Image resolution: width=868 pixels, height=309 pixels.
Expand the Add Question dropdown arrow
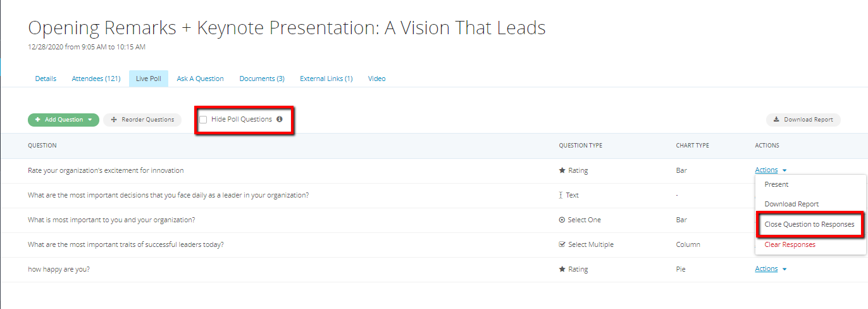(x=90, y=120)
